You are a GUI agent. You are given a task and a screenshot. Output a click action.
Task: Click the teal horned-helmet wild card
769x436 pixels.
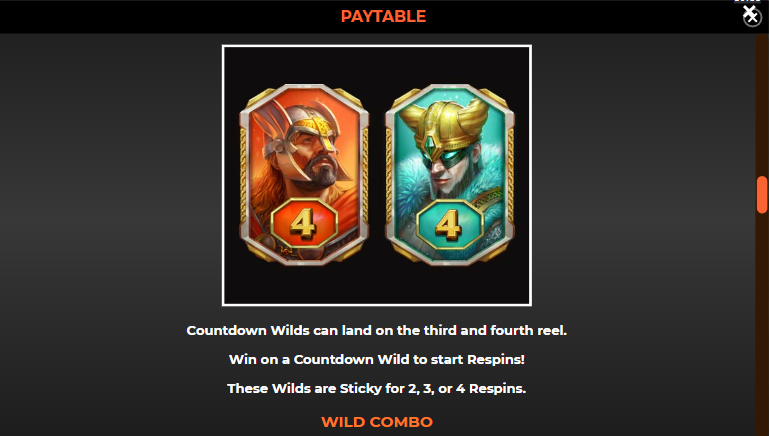coord(449,175)
